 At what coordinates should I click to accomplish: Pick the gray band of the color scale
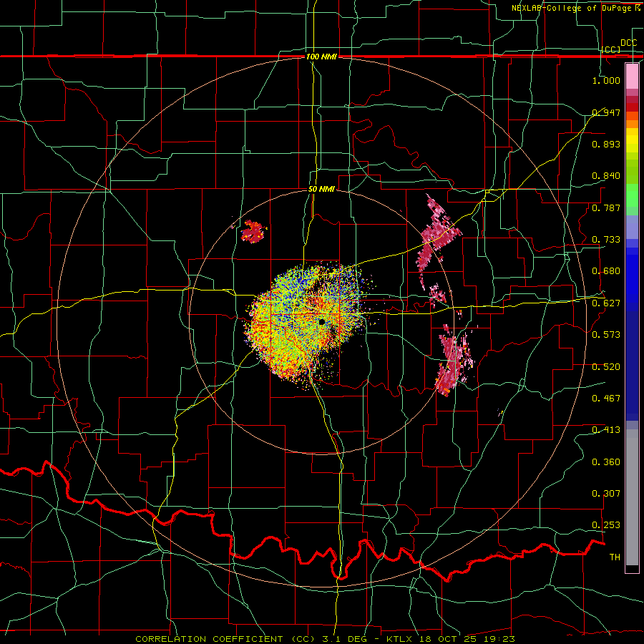click(x=632, y=497)
